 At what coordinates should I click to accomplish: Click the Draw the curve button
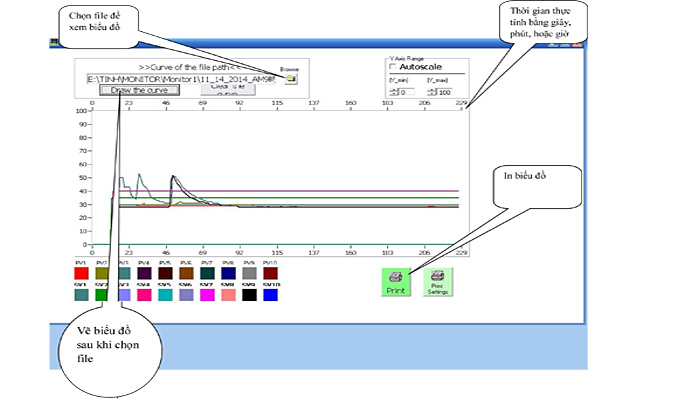139,90
